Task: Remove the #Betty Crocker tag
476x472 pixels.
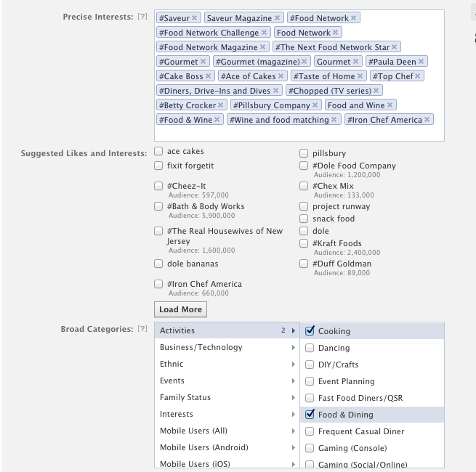Action: coord(220,105)
